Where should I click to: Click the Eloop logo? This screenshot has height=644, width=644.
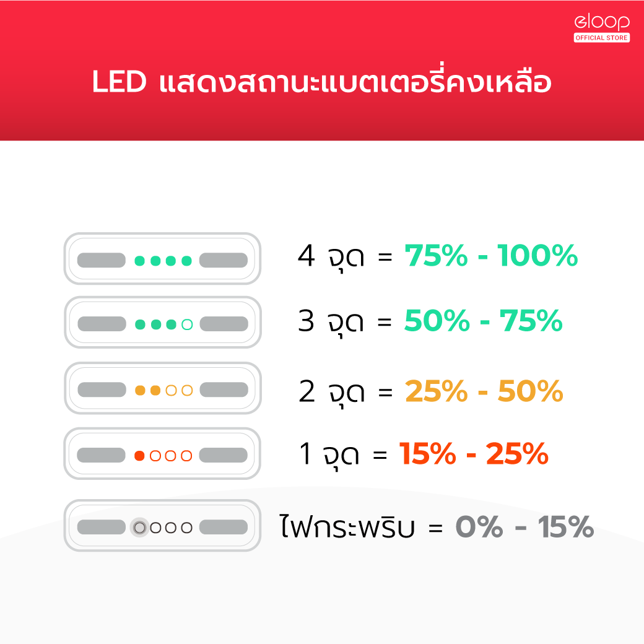[x=602, y=22]
